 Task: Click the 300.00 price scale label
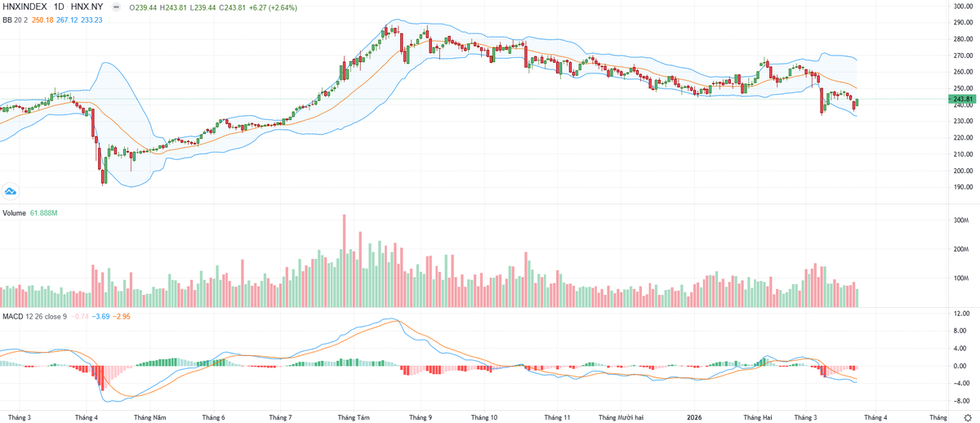coord(964,7)
